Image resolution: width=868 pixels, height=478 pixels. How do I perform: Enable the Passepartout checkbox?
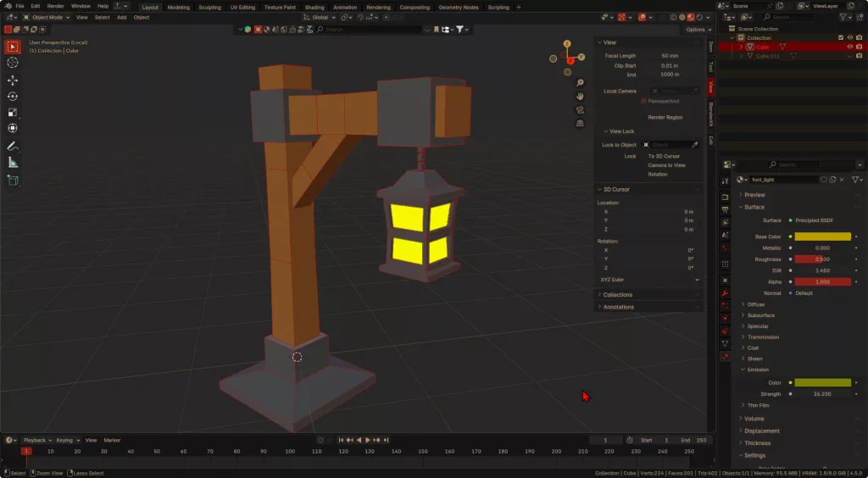pos(644,101)
